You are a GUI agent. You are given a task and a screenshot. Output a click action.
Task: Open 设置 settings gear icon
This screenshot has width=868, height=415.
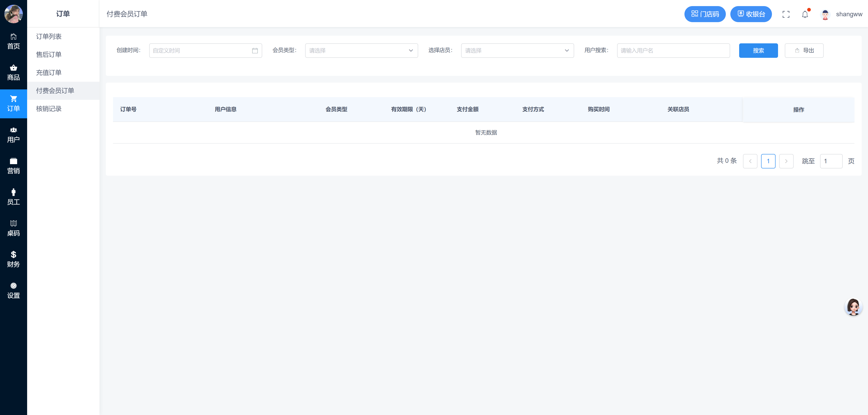[x=14, y=290]
